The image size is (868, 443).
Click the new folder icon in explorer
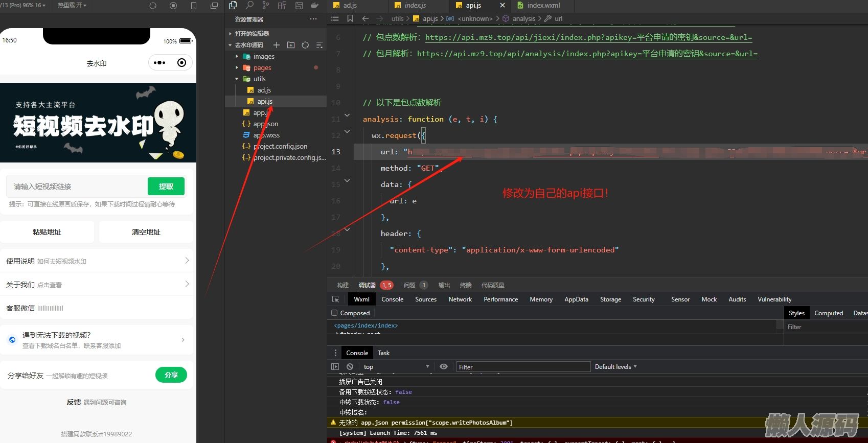(x=291, y=45)
